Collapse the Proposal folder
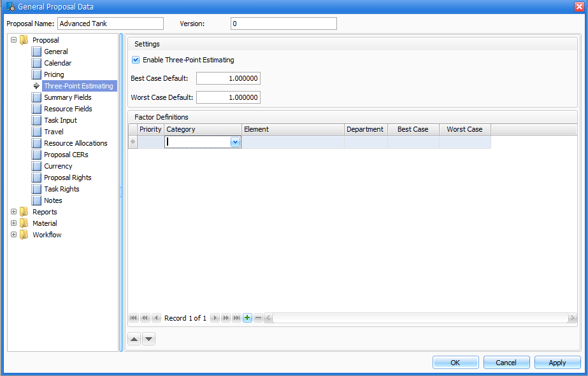Viewport: 588px width, 376px height. (x=13, y=39)
